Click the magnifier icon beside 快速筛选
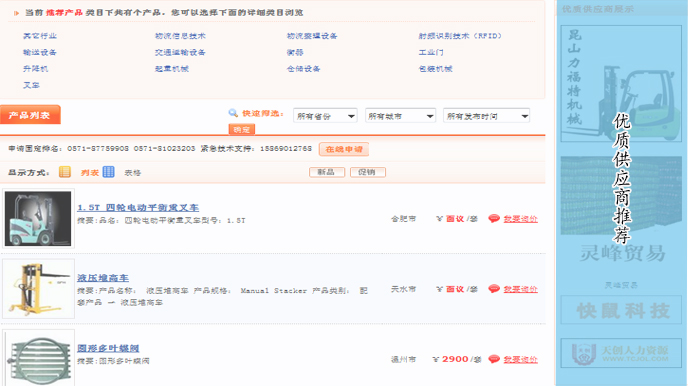 (233, 113)
